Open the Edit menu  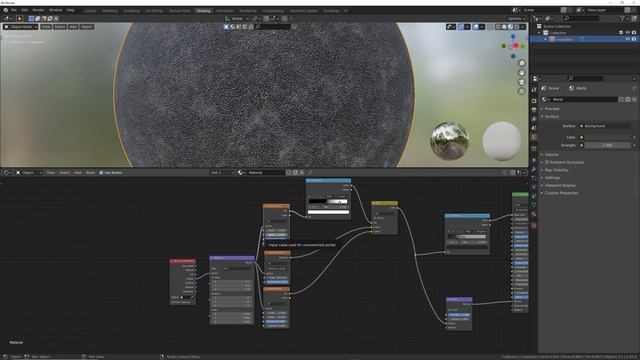click(x=24, y=10)
